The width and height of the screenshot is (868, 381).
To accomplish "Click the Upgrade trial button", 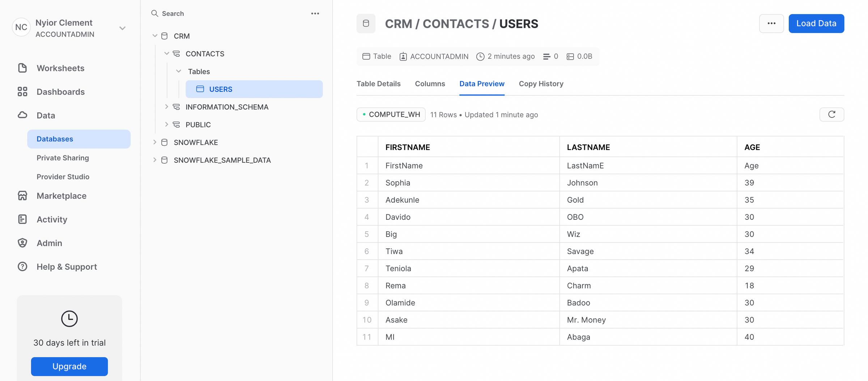I will pos(69,366).
